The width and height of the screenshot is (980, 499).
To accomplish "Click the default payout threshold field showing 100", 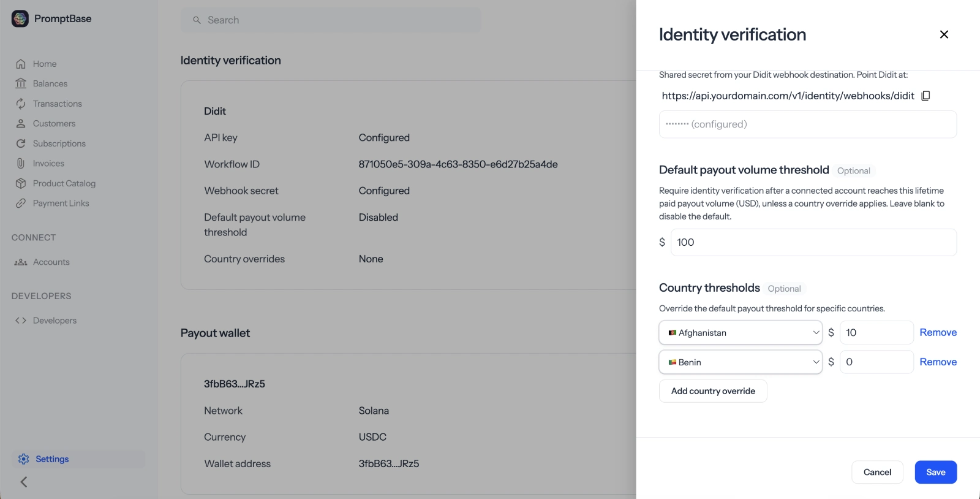I will (x=814, y=242).
